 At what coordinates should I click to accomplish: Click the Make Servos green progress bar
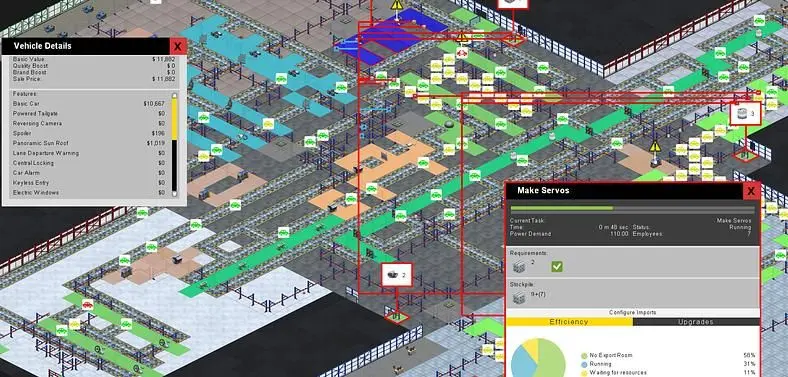562,208
